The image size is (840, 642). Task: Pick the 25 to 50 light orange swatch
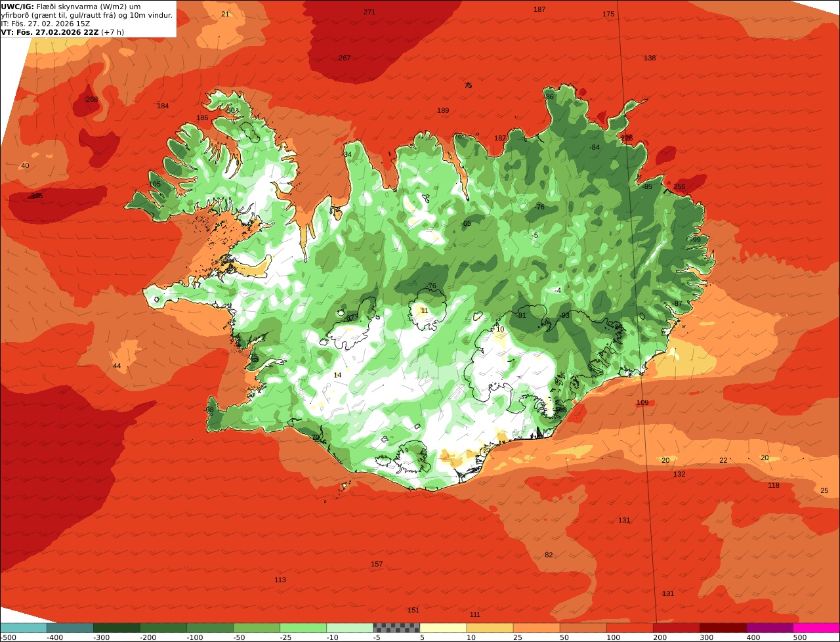[536, 628]
